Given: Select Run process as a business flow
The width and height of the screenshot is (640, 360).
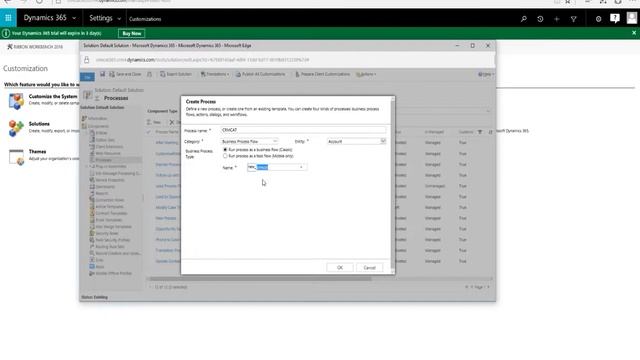Looking at the screenshot, I should [x=225, y=150].
